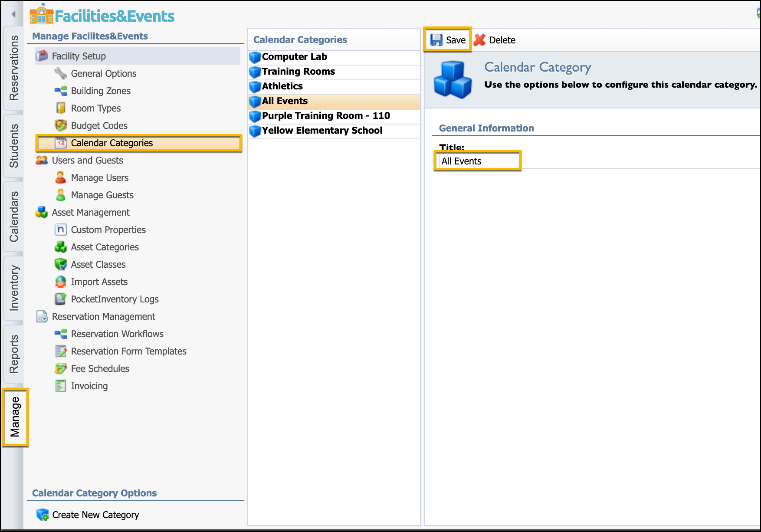Screen dimensions: 761x532
Task: Click the Computer Lab category cube icon
Action: pyautogui.click(x=255, y=57)
